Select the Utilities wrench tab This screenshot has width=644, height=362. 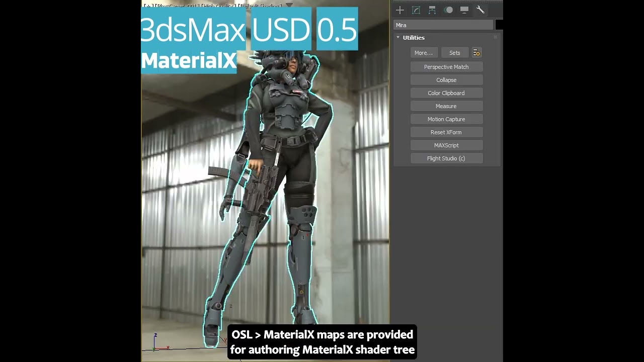click(x=480, y=10)
